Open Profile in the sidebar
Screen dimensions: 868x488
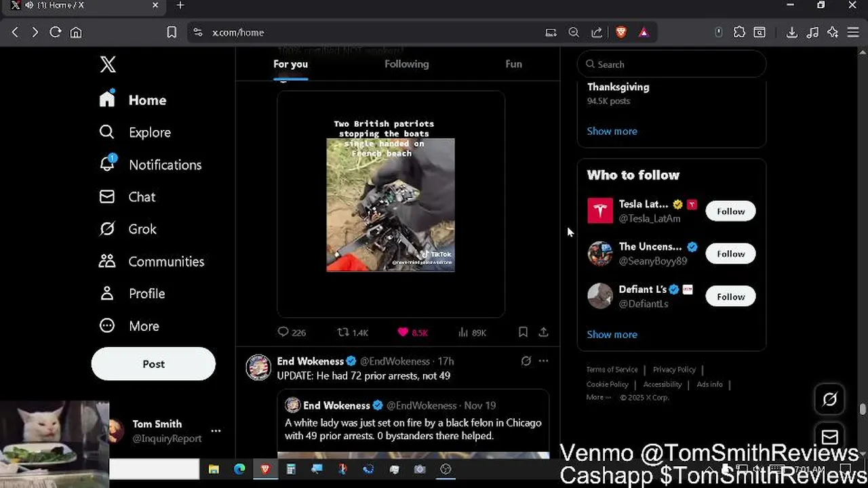(132, 293)
